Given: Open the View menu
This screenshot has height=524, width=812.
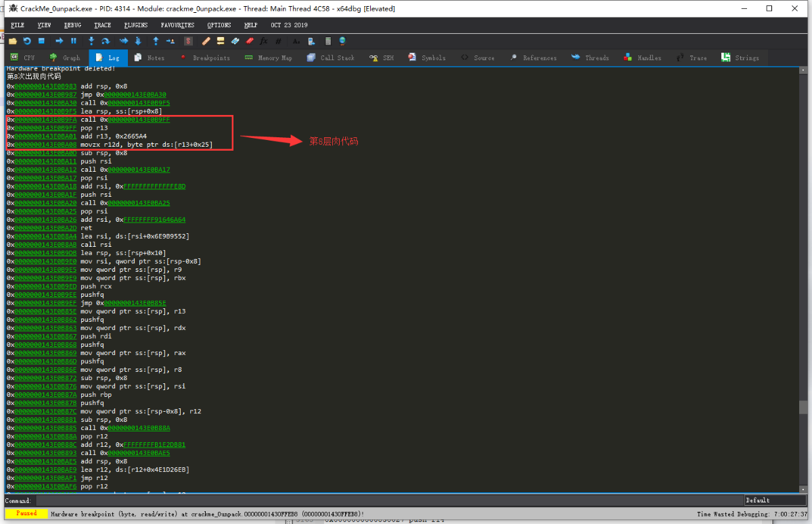Looking at the screenshot, I should (45, 25).
